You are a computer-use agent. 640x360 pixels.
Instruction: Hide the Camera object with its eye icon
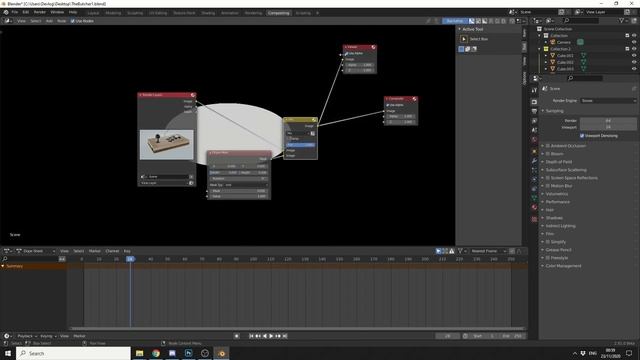[x=634, y=42]
